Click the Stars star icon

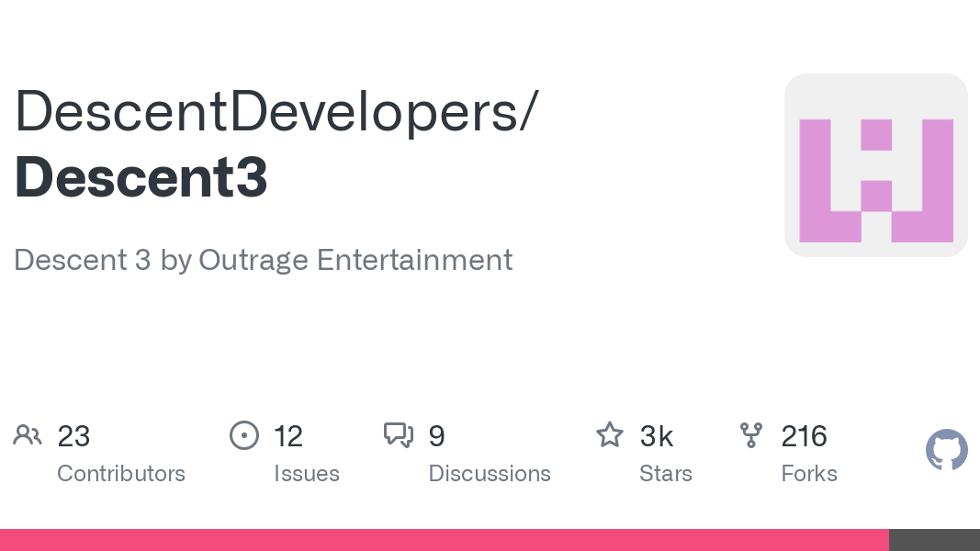609,434
